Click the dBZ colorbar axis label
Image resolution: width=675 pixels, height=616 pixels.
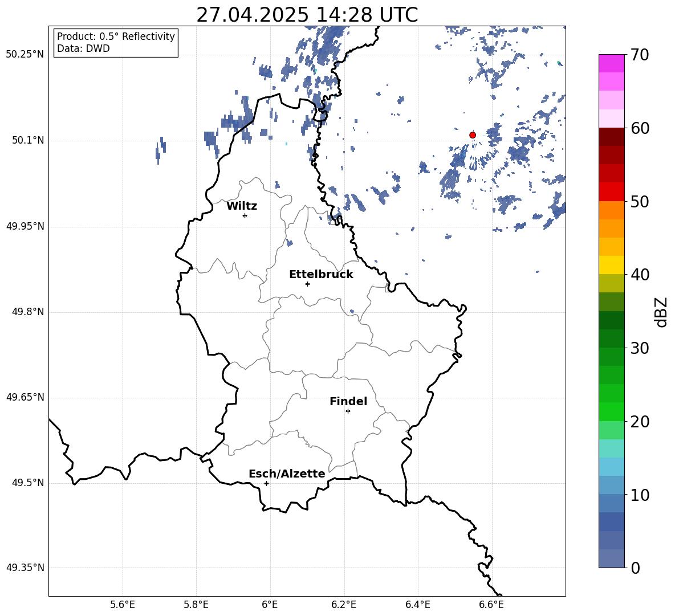pos(661,312)
